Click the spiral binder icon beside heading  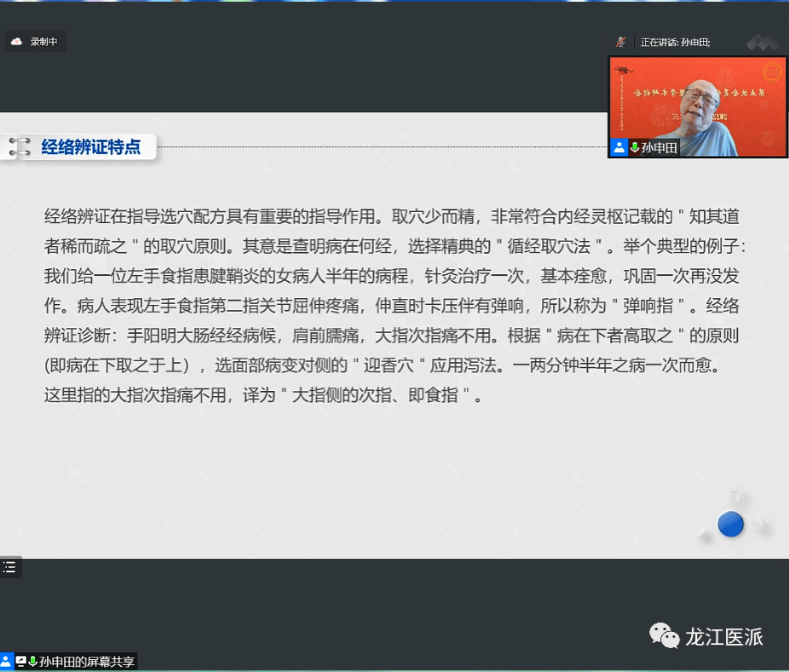[x=20, y=146]
